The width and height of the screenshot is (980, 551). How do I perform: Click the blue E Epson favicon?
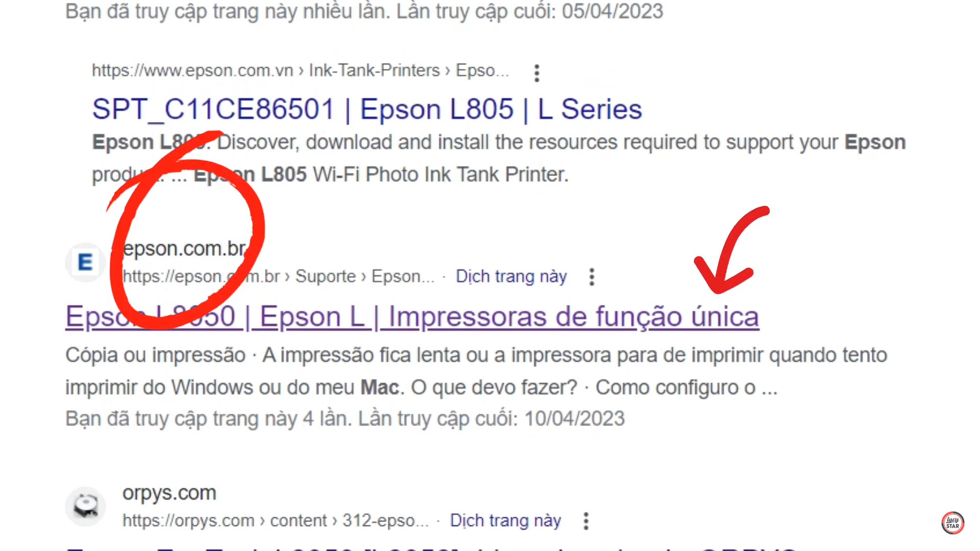85,262
